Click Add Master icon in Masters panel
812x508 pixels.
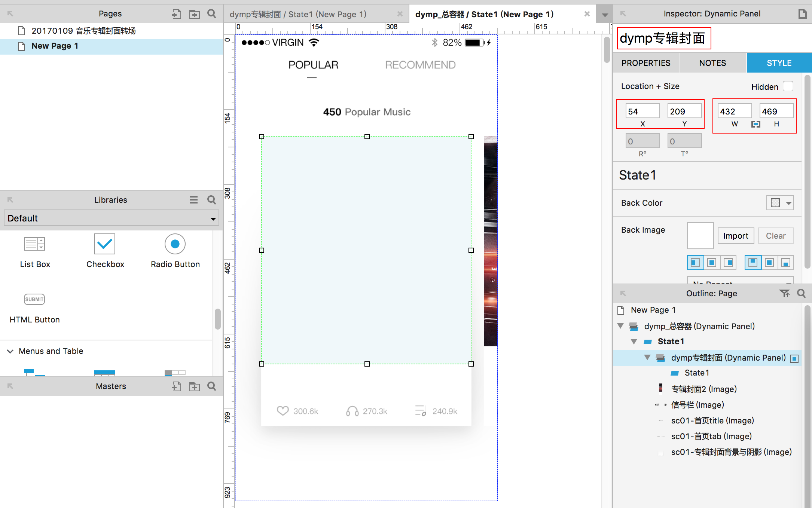point(176,386)
